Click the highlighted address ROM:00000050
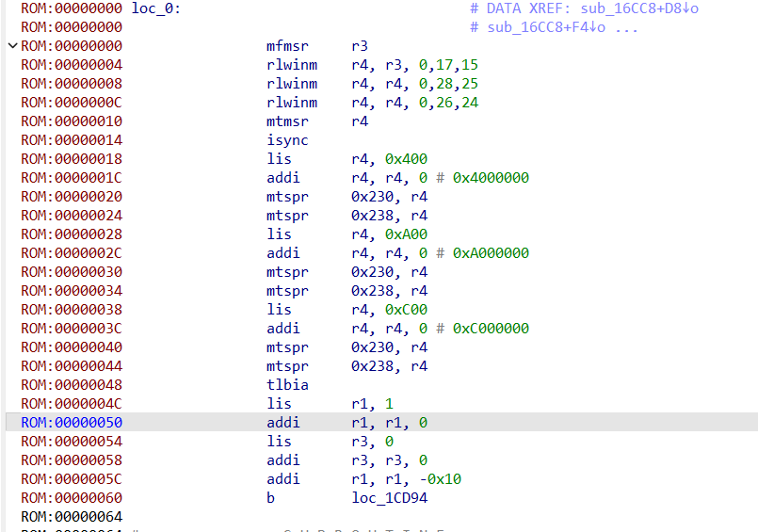 click(72, 423)
